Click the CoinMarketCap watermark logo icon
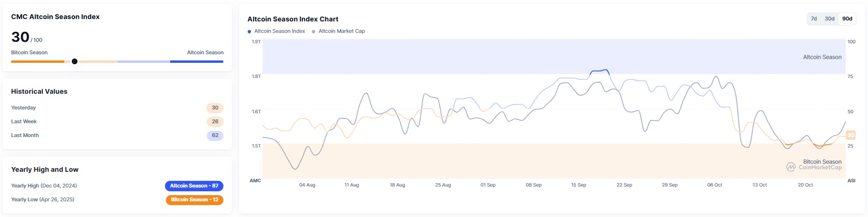Image resolution: width=868 pixels, height=217 pixels. click(791, 167)
